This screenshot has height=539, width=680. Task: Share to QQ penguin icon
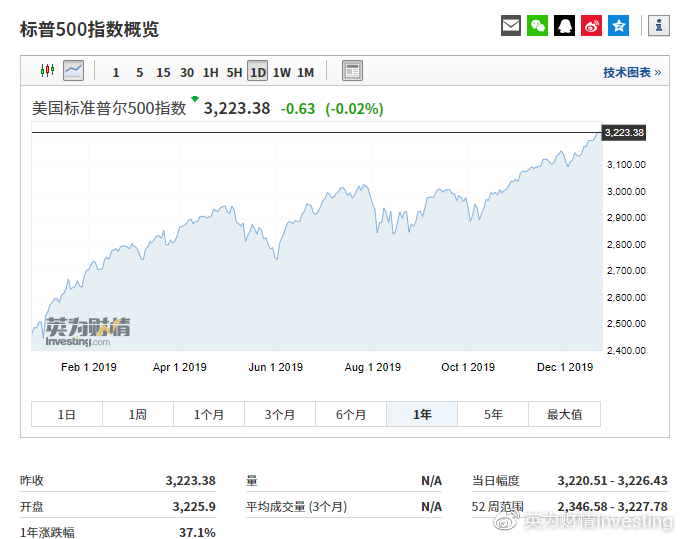tap(564, 26)
